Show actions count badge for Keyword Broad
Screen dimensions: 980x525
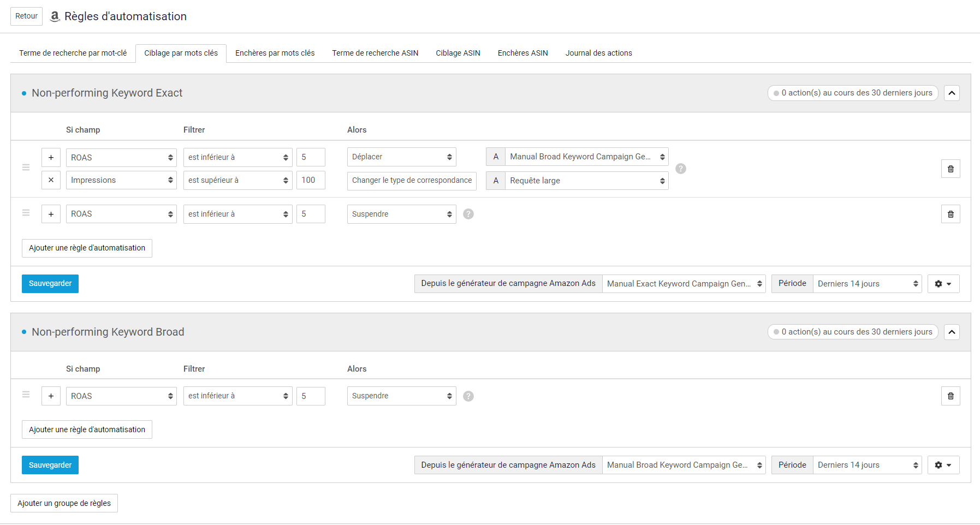click(x=853, y=332)
